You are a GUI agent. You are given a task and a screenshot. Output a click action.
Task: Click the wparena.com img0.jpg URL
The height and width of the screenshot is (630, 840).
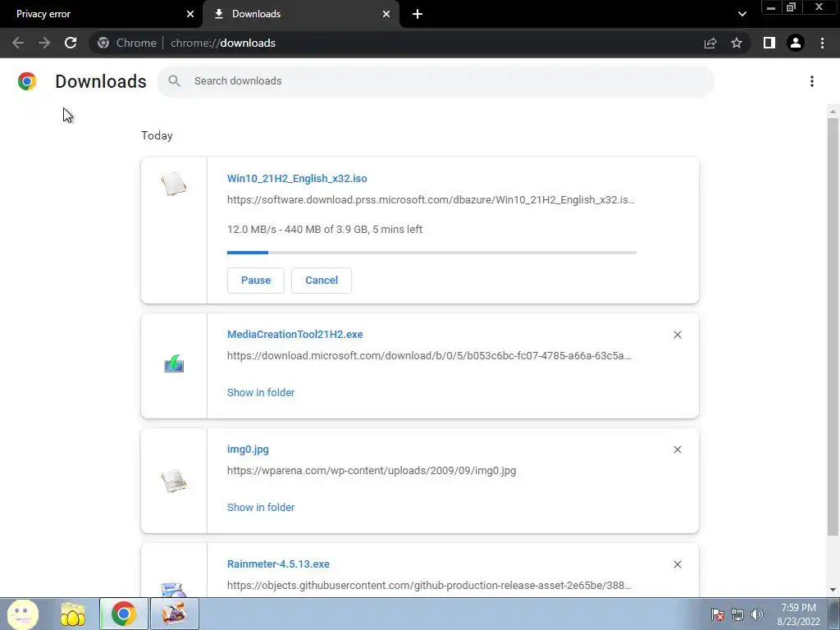pos(372,471)
